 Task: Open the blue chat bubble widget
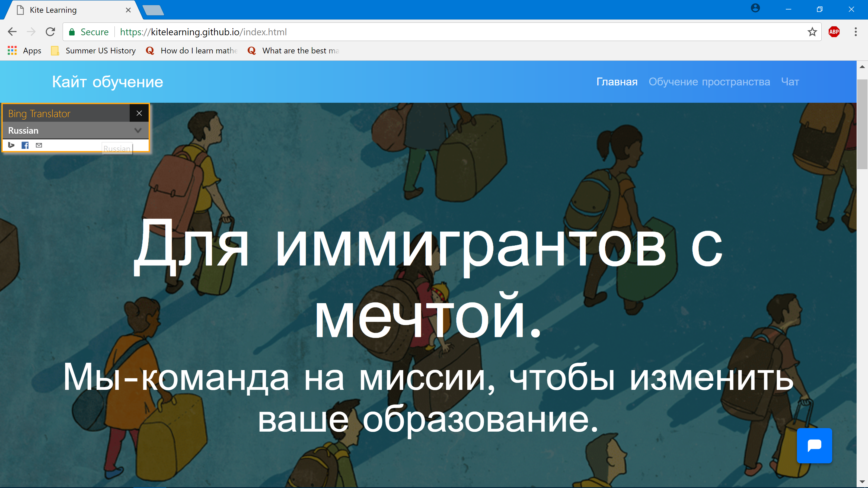814,445
